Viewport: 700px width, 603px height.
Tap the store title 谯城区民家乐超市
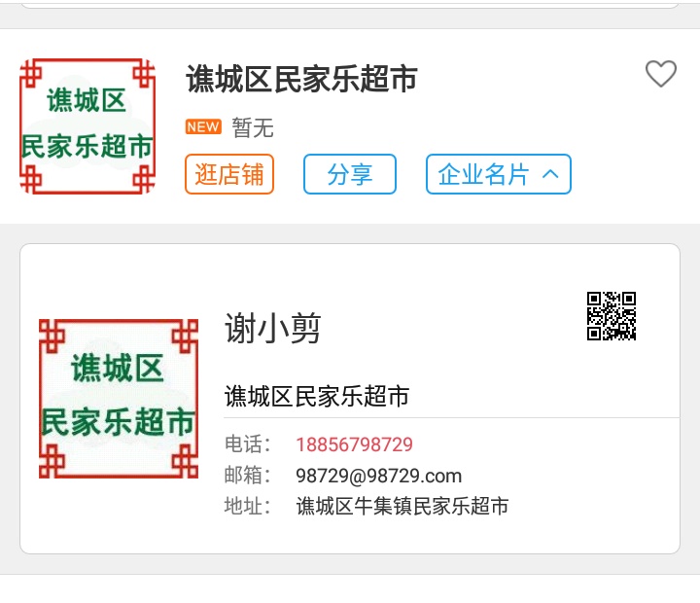point(301,79)
